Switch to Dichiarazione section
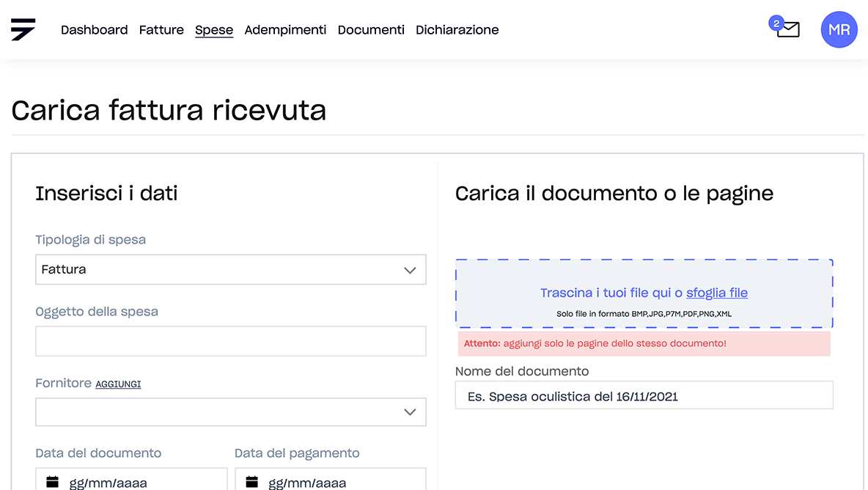Image resolution: width=868 pixels, height=490 pixels. tap(457, 30)
